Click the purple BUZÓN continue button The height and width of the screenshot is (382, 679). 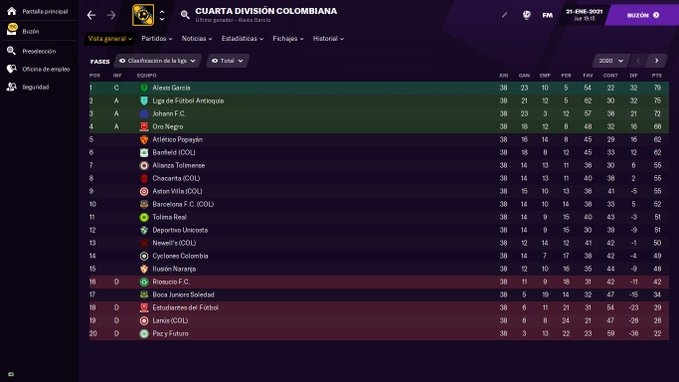[x=643, y=15]
